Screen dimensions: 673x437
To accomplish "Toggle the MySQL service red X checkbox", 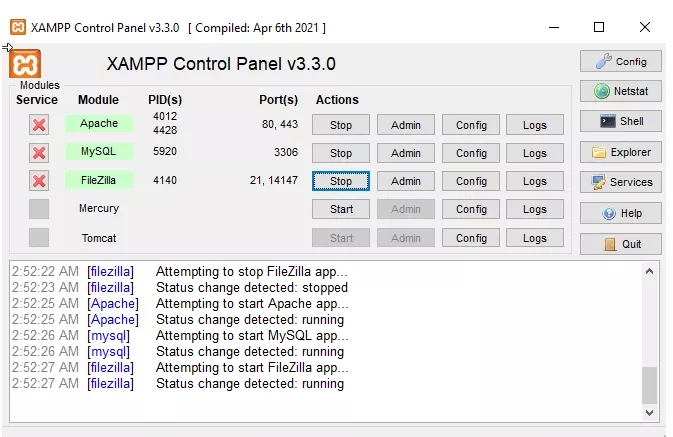I will pyautogui.click(x=39, y=153).
